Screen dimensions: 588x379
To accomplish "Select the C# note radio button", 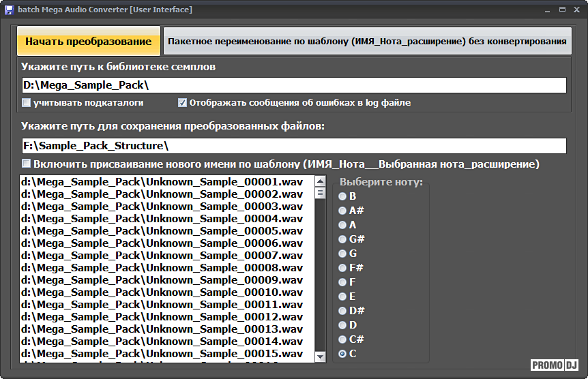I will 342,339.
